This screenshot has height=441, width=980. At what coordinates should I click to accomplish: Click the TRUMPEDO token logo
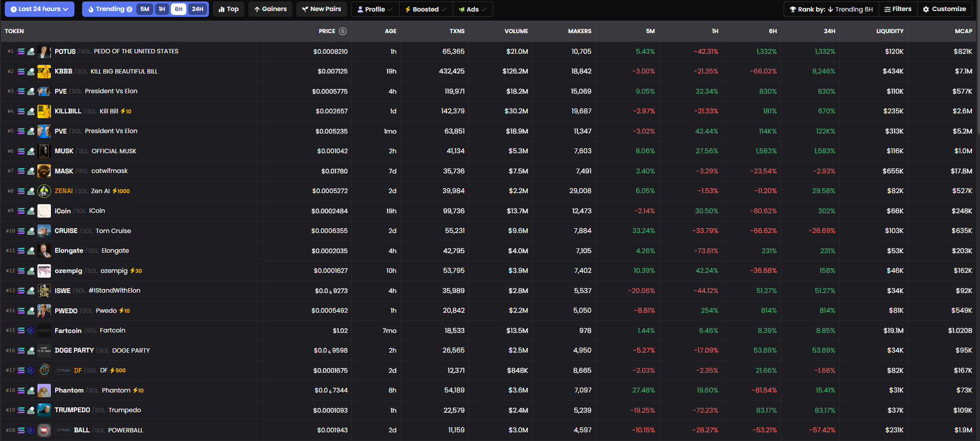[x=44, y=410]
